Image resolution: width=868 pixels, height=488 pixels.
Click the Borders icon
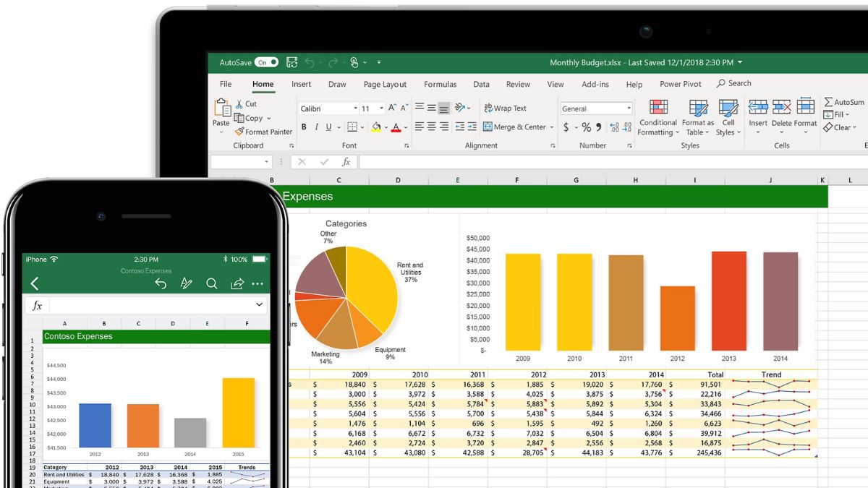pos(352,127)
